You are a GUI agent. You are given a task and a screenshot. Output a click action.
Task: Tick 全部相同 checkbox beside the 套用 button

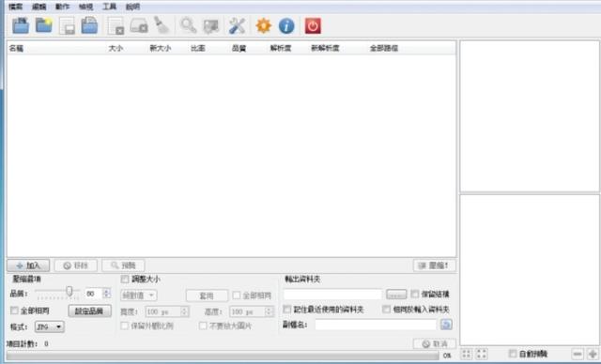tap(237, 296)
